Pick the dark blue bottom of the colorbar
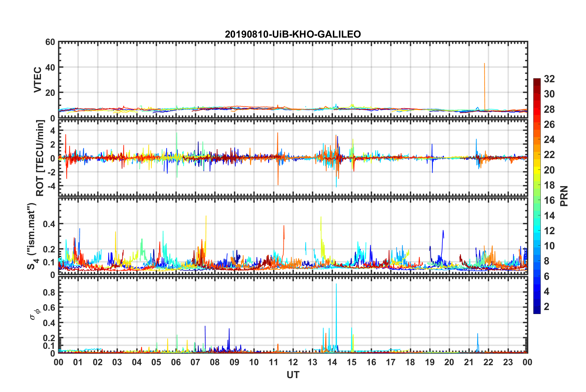The image size is (586, 392). click(x=537, y=312)
